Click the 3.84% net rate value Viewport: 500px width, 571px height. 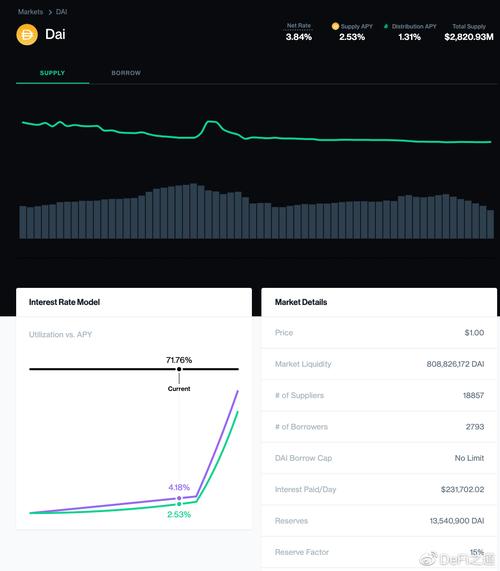point(299,37)
